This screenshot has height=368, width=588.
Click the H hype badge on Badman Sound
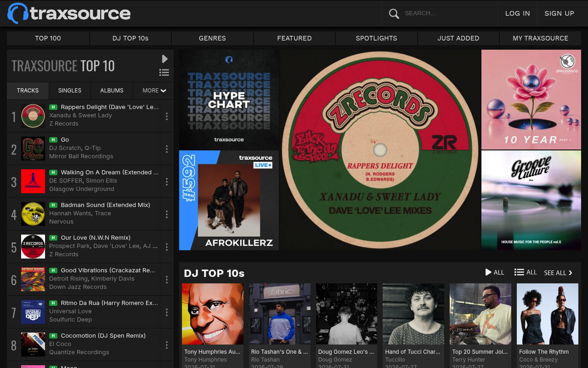[53, 205]
